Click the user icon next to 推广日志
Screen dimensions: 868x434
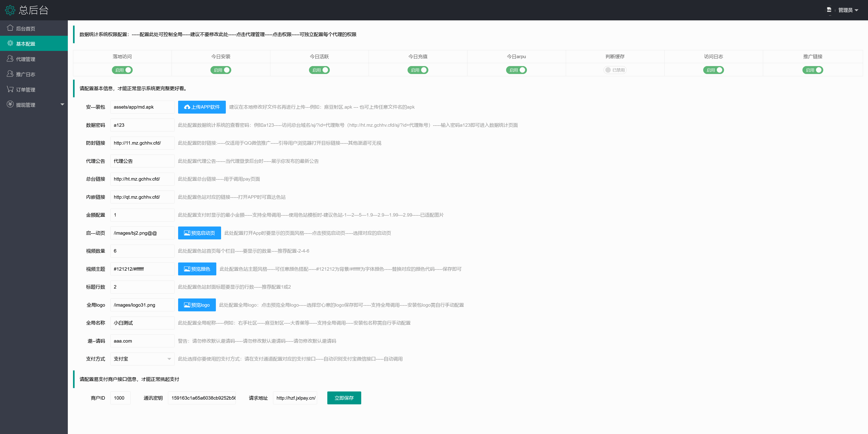coord(10,74)
